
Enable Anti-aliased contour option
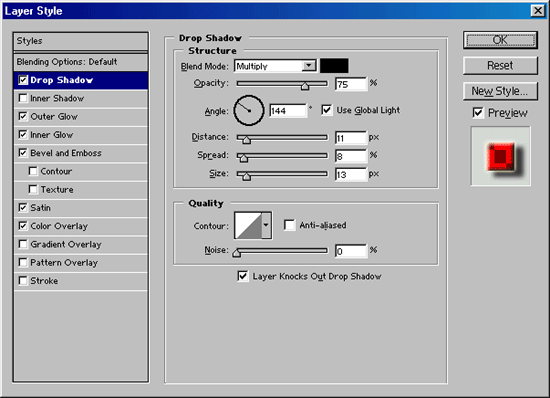[289, 225]
